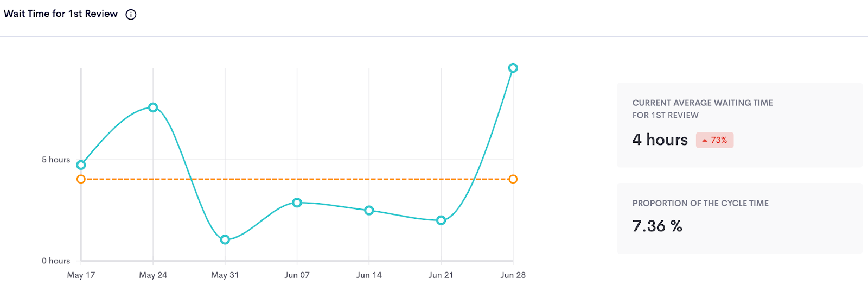Click the "Proportion of the Cycle Time" heading
868x291 pixels.
(x=700, y=203)
